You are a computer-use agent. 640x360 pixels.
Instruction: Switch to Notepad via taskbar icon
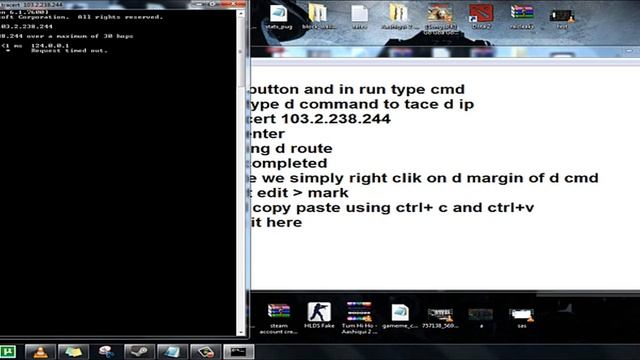[x=172, y=352]
